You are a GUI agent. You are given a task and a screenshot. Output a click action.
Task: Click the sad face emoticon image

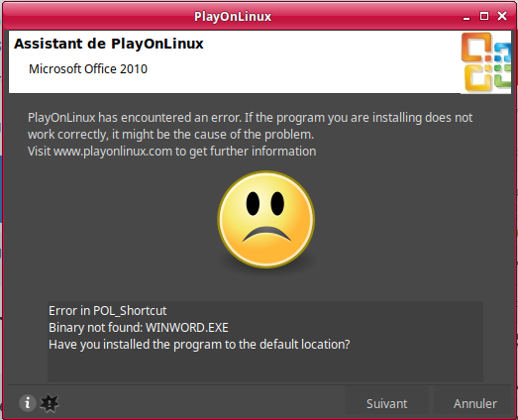click(x=266, y=220)
